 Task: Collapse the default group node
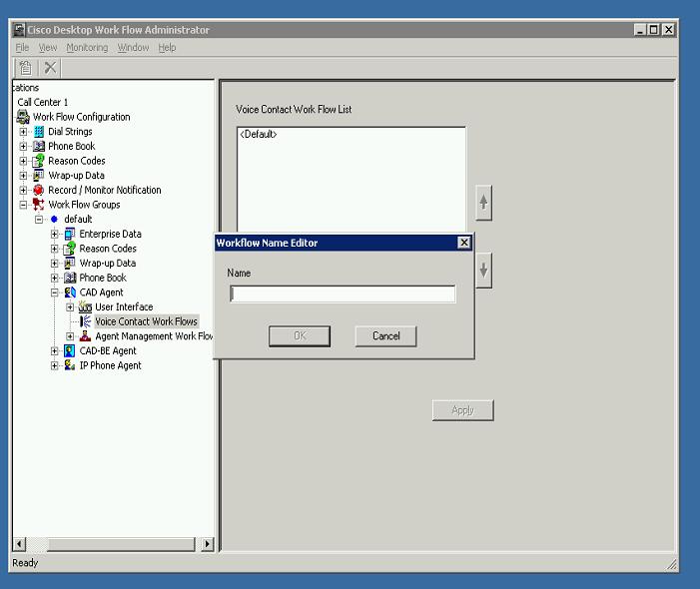tap(39, 219)
